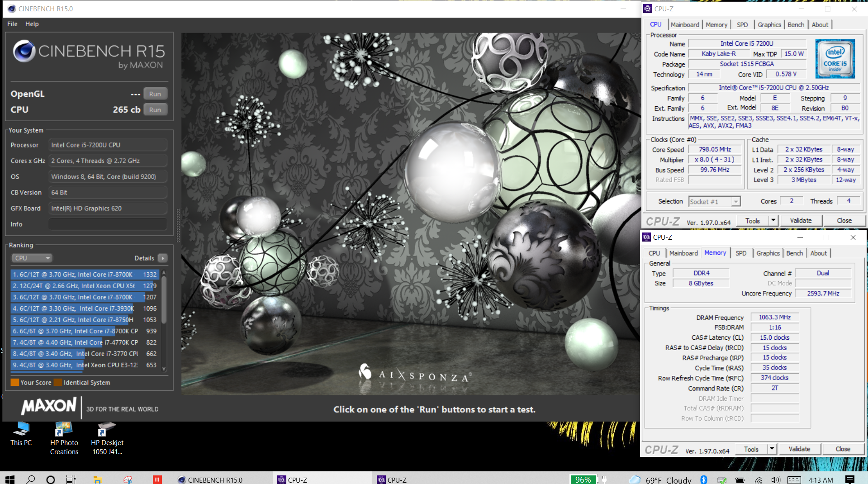Open HP Photo Creations desktop shortcut

pos(64,438)
